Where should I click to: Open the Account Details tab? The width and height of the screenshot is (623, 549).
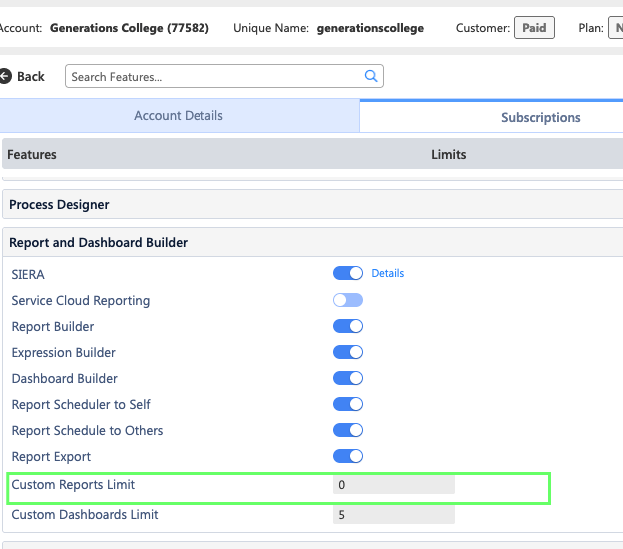pos(178,116)
